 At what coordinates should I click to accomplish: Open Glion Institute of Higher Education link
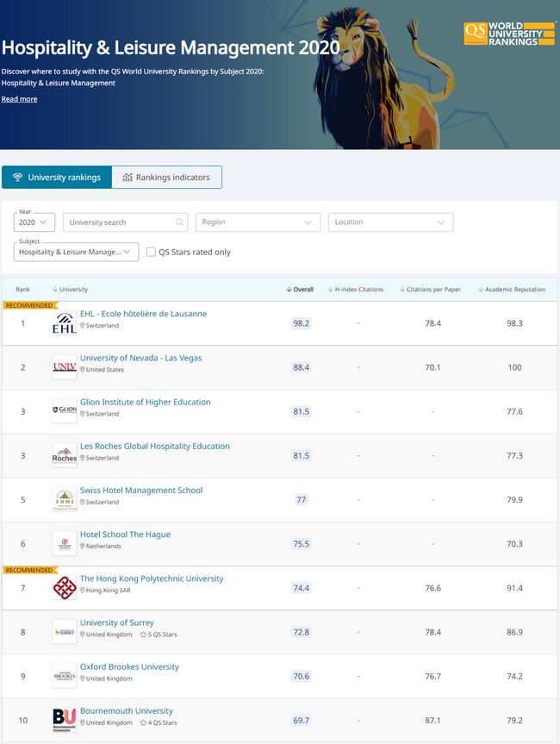coord(145,402)
